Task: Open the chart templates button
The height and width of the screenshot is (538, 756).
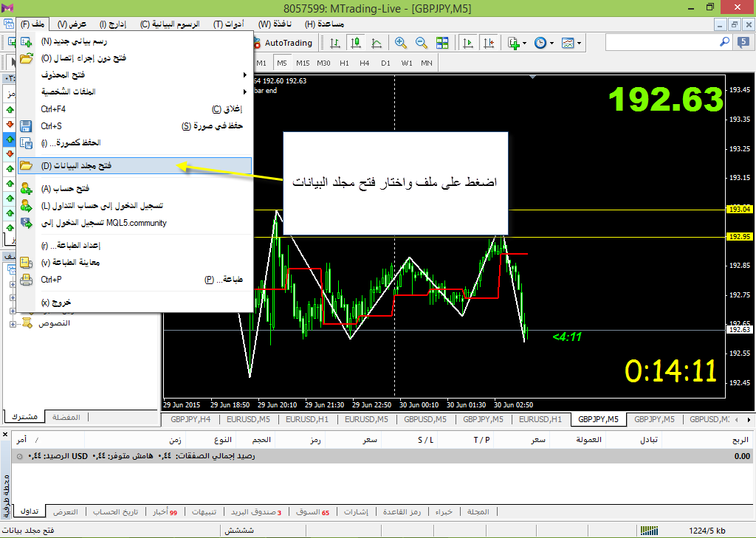Action: [x=568, y=43]
